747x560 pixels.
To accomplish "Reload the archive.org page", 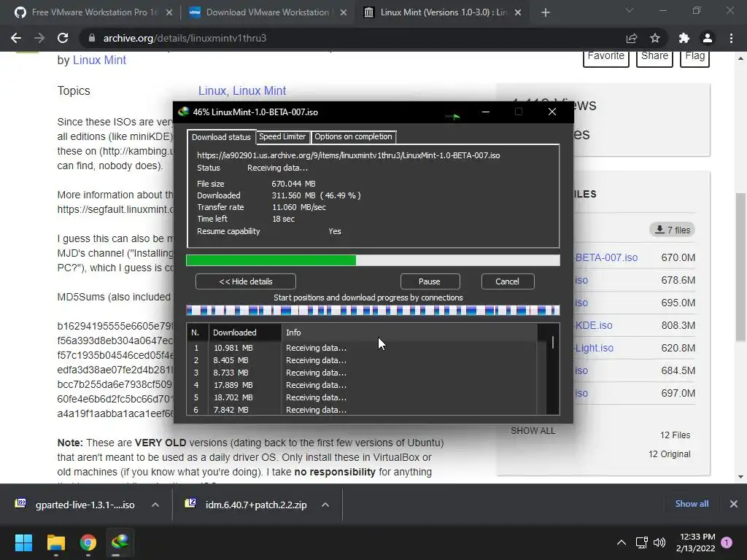I will [x=63, y=38].
